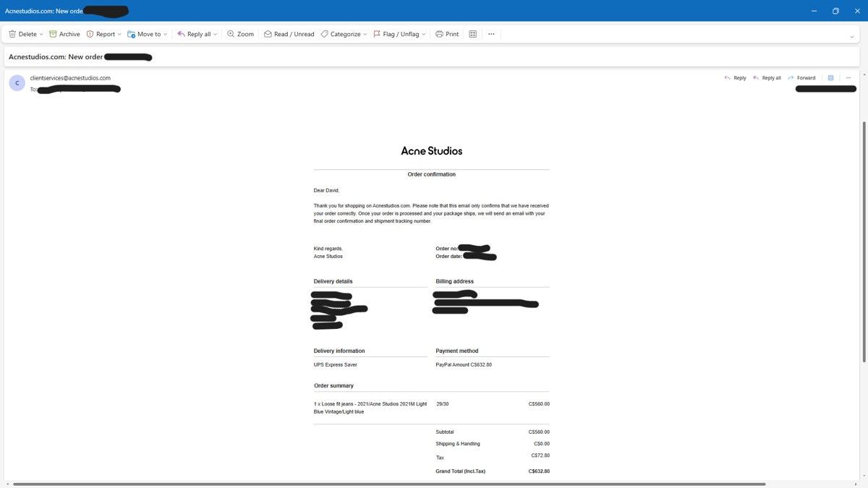Expand the Categorize dropdown arrow
Image resolution: width=868 pixels, height=488 pixels.
point(365,34)
